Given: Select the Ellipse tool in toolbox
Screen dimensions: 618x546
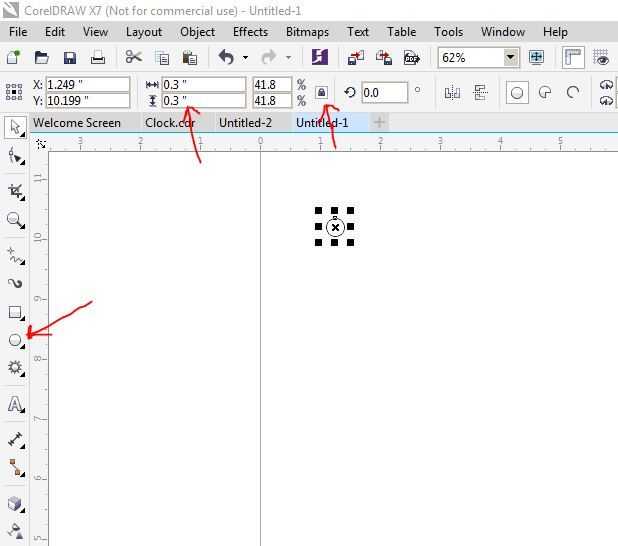Looking at the screenshot, I should 15,340.
